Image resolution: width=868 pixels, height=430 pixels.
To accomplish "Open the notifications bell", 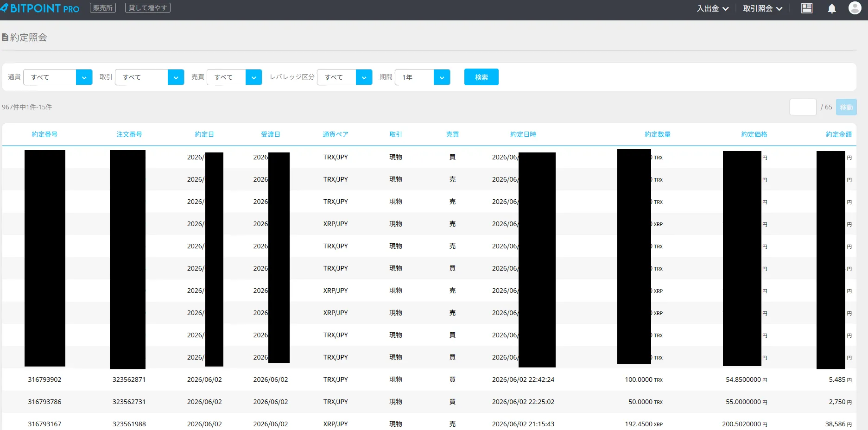I will [832, 8].
